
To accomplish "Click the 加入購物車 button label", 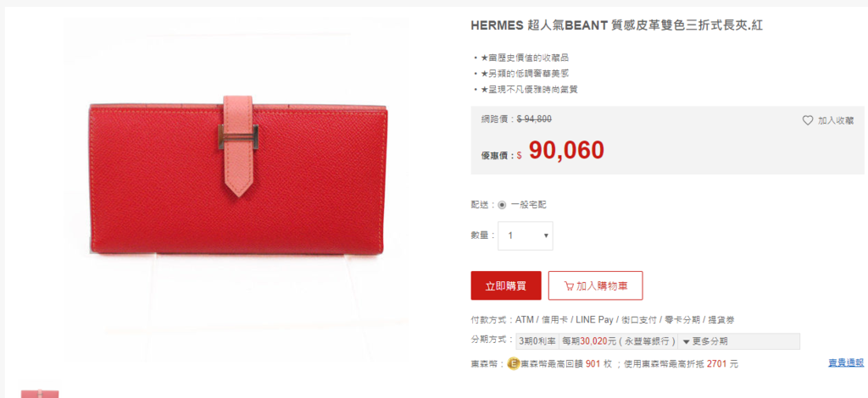I will pos(602,285).
